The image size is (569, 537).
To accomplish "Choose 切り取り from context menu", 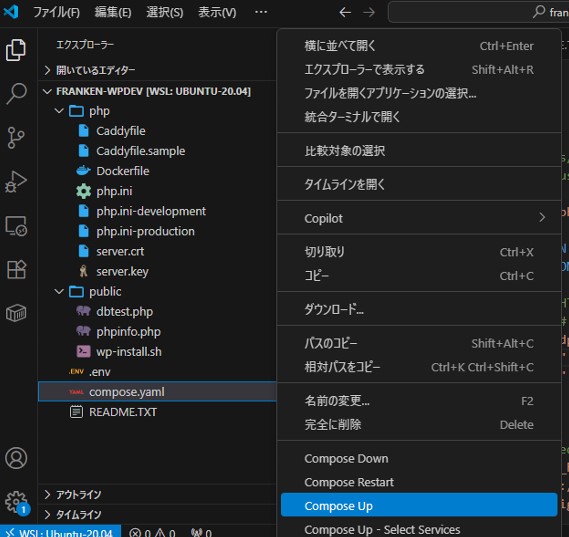I will point(419,252).
